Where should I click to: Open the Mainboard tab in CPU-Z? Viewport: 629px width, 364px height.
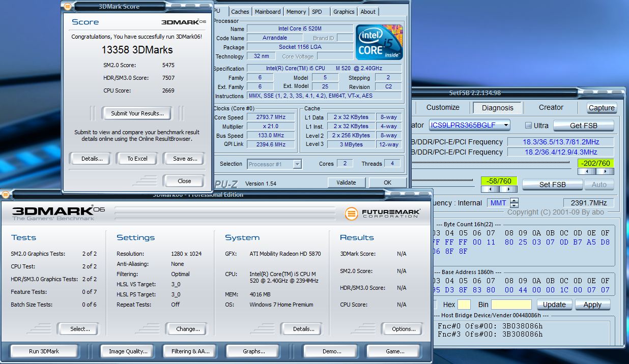click(x=268, y=11)
